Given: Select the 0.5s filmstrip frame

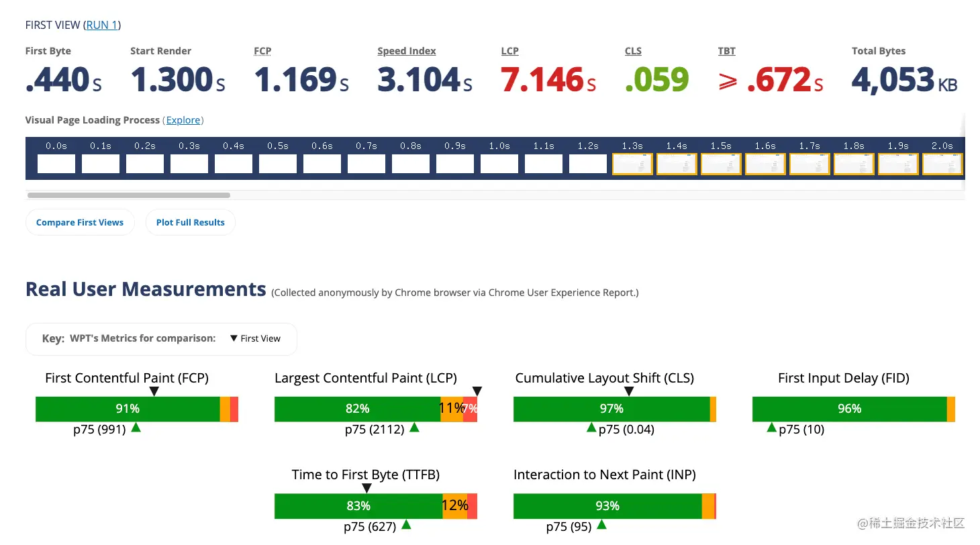Looking at the screenshot, I should 278,164.
